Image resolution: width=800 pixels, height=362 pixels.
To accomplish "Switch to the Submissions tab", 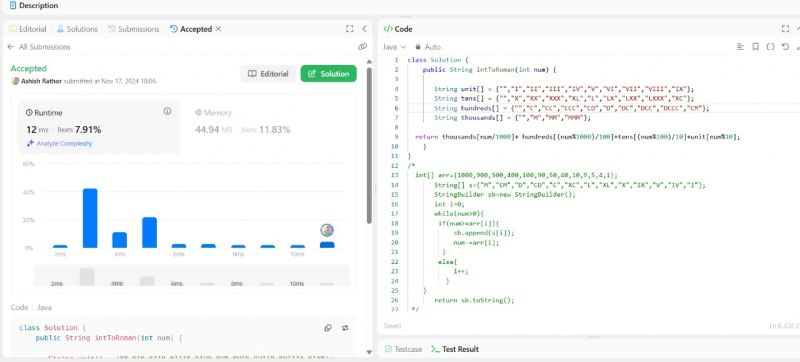I will [134, 29].
